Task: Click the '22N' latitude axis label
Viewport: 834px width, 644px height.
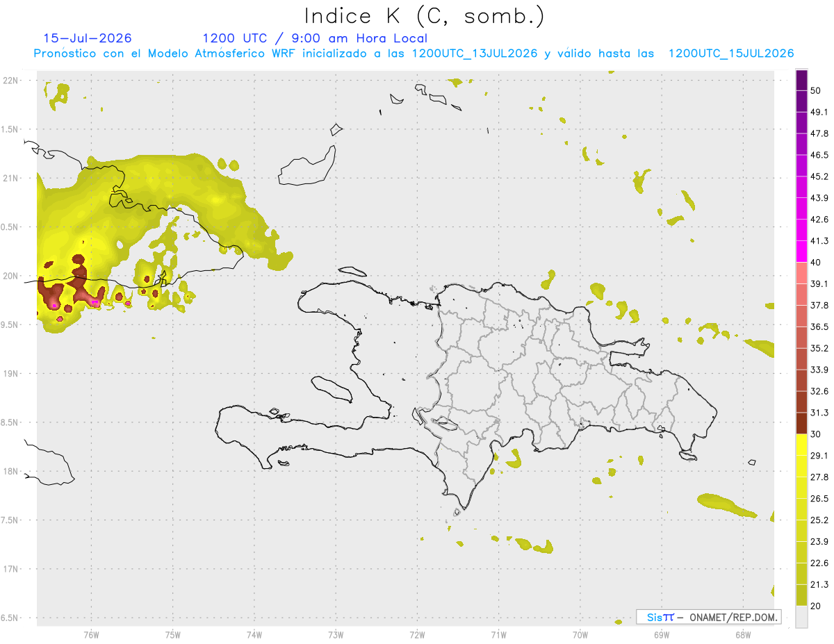Action: (11, 80)
